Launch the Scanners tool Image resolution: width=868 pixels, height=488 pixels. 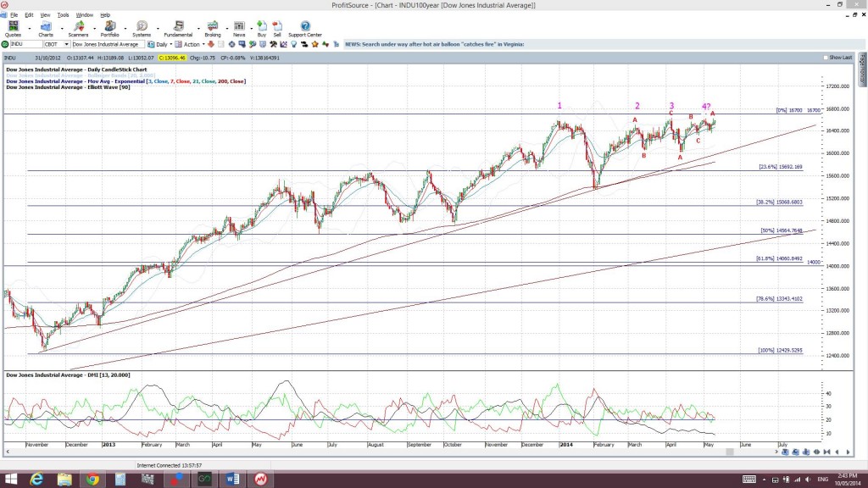[x=78, y=29]
